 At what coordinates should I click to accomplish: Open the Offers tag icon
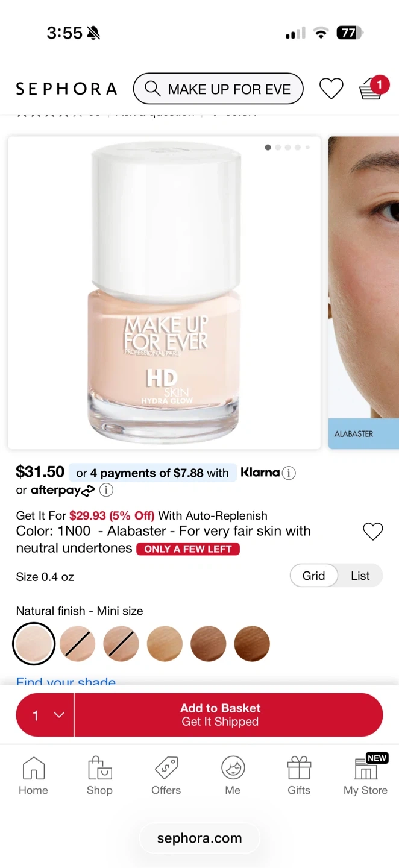pos(166,769)
